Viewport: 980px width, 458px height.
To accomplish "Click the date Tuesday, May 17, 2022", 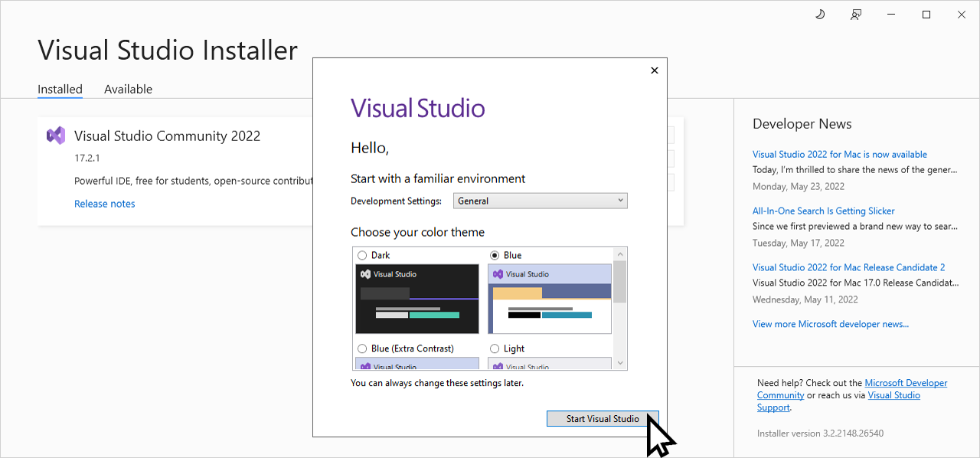I will tap(799, 243).
